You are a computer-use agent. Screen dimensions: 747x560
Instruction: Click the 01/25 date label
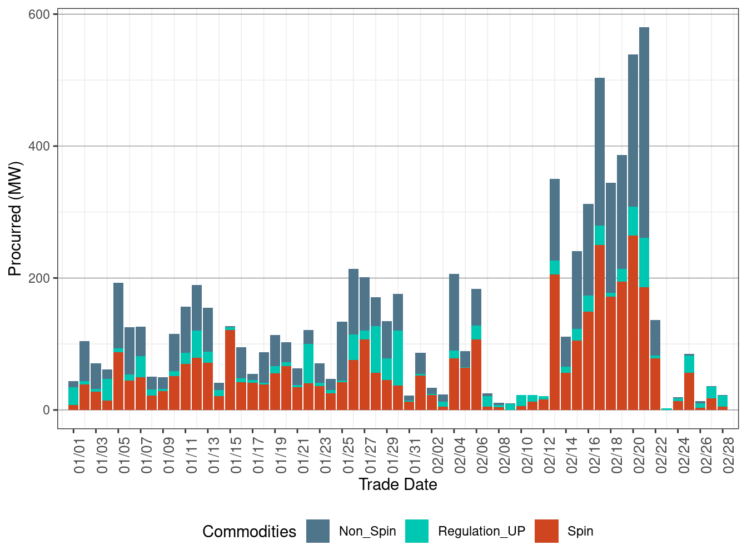348,456
